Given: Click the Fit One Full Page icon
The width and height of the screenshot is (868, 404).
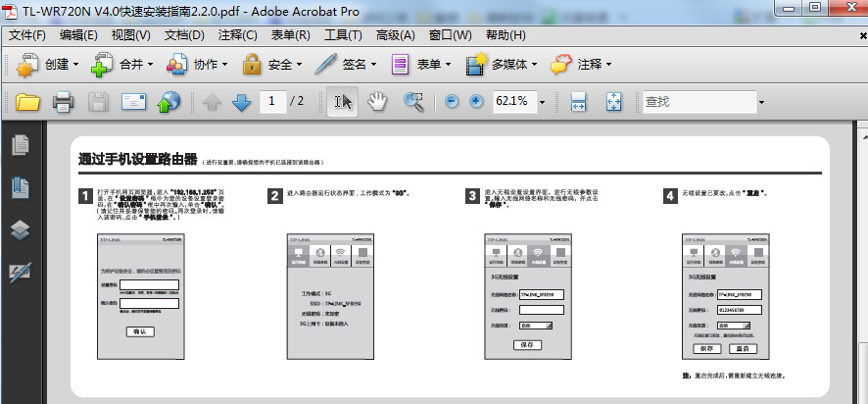Looking at the screenshot, I should 613,102.
